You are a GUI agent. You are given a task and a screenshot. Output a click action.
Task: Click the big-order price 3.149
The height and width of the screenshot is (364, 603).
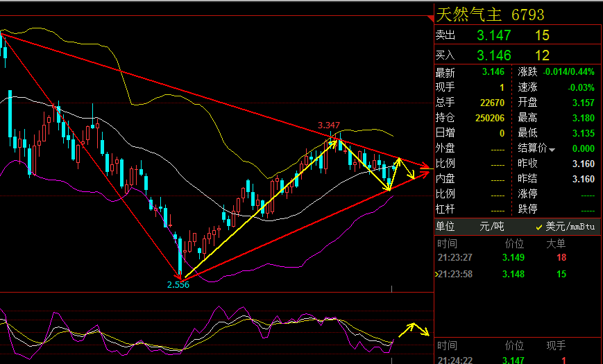[x=513, y=257]
